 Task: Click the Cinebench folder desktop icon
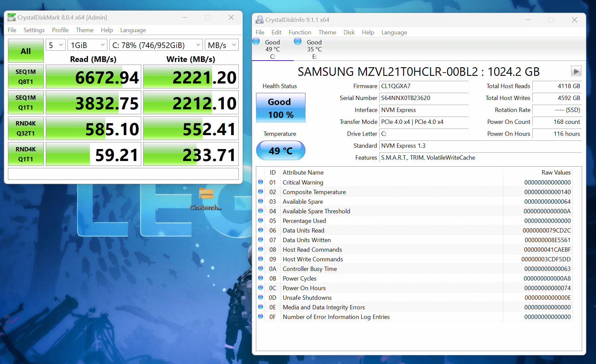(206, 194)
